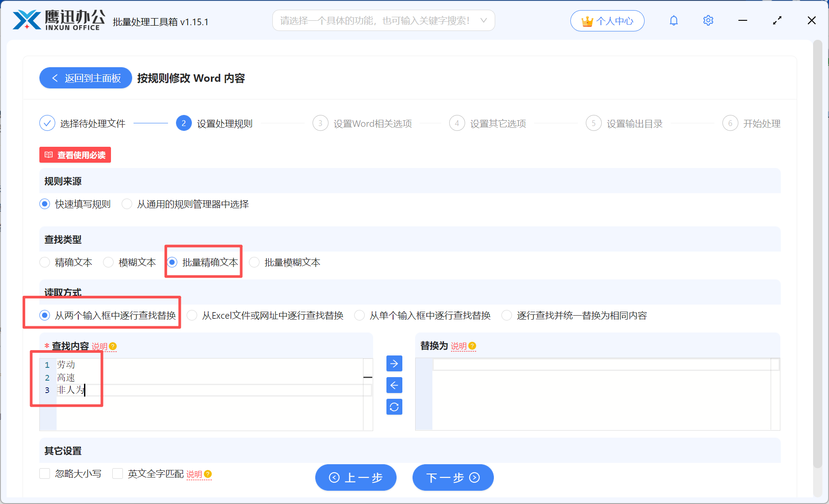Open 查看使用必读 guide
Viewport: 829px width, 504px height.
[x=75, y=155]
